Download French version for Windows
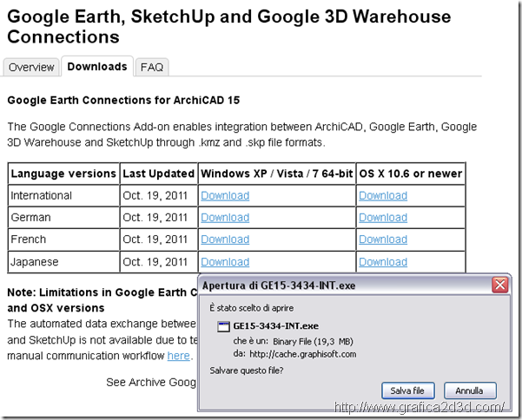Image resolution: width=522 pixels, height=420 pixels. coord(225,240)
